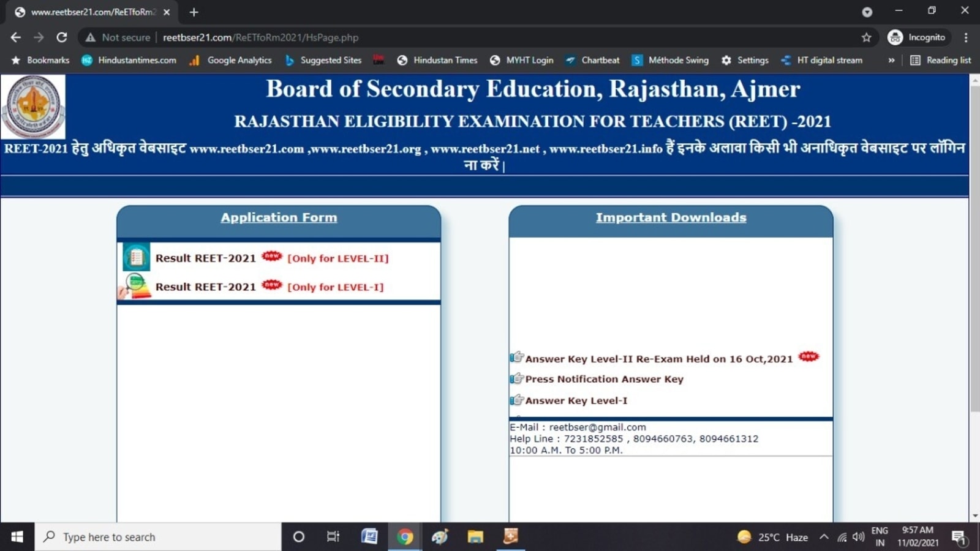Show hidden tray icons with the arrow

click(x=824, y=536)
